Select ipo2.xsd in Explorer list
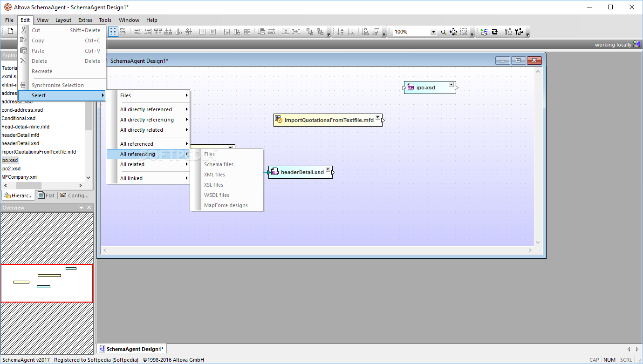The height and width of the screenshot is (364, 643). (x=11, y=169)
